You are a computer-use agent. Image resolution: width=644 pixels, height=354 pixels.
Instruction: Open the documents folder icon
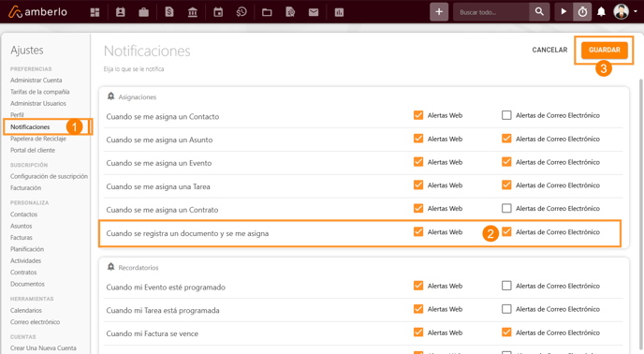267,12
